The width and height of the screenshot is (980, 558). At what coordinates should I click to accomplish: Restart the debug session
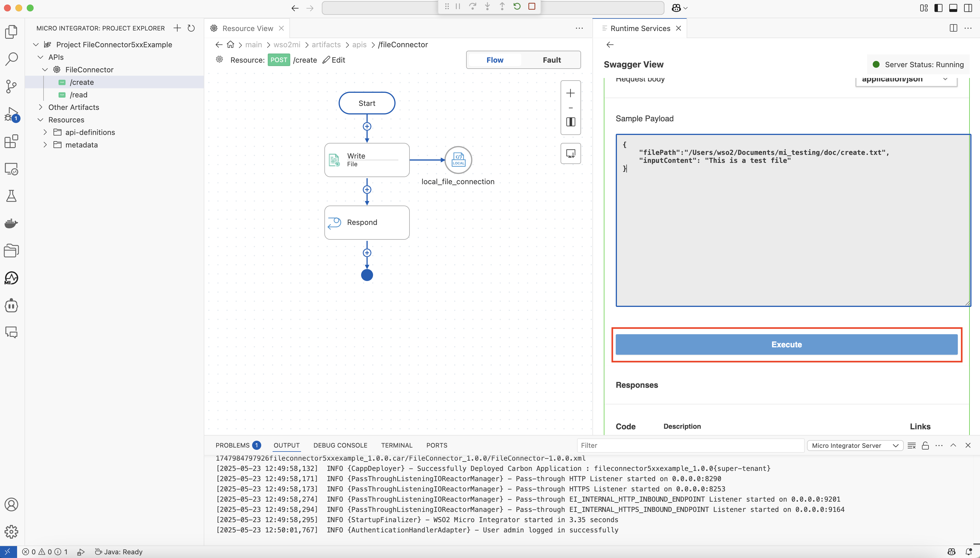tap(517, 6)
